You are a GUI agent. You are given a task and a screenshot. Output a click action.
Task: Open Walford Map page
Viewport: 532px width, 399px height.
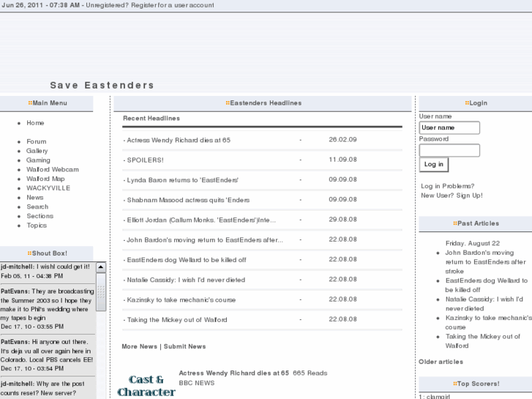45,179
